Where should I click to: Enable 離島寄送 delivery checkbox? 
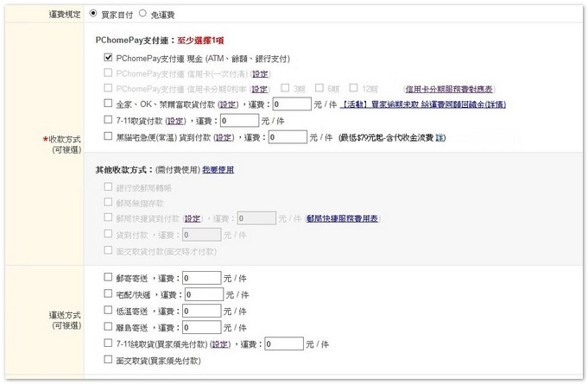(108, 327)
